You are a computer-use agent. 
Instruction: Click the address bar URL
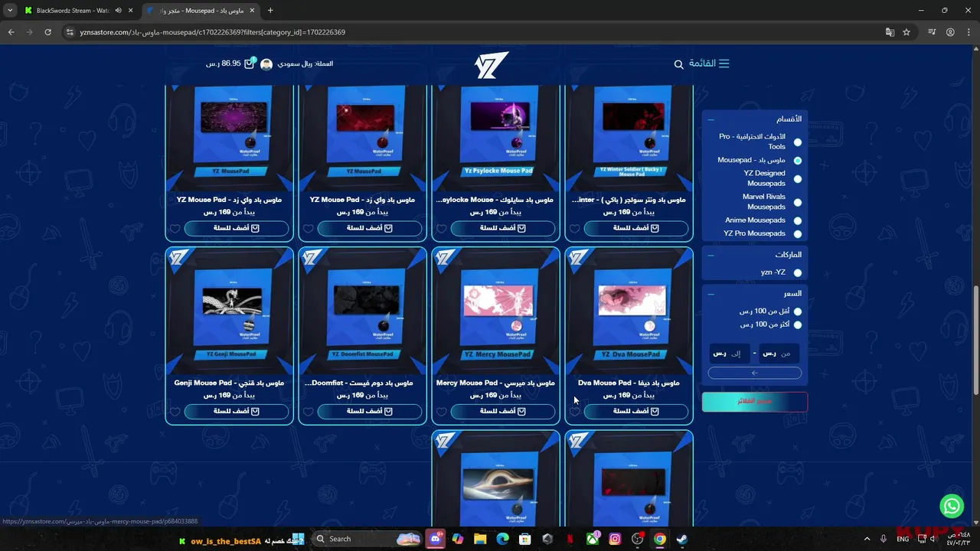pyautogui.click(x=213, y=32)
